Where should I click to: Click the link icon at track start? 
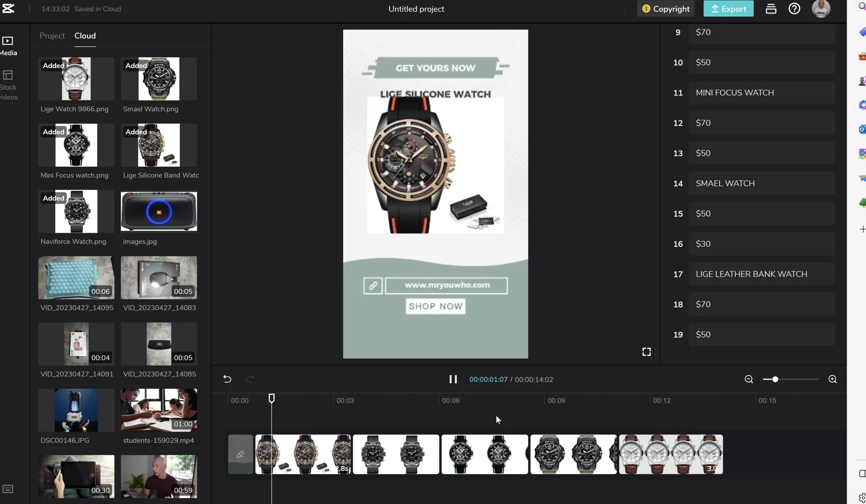[240, 455]
